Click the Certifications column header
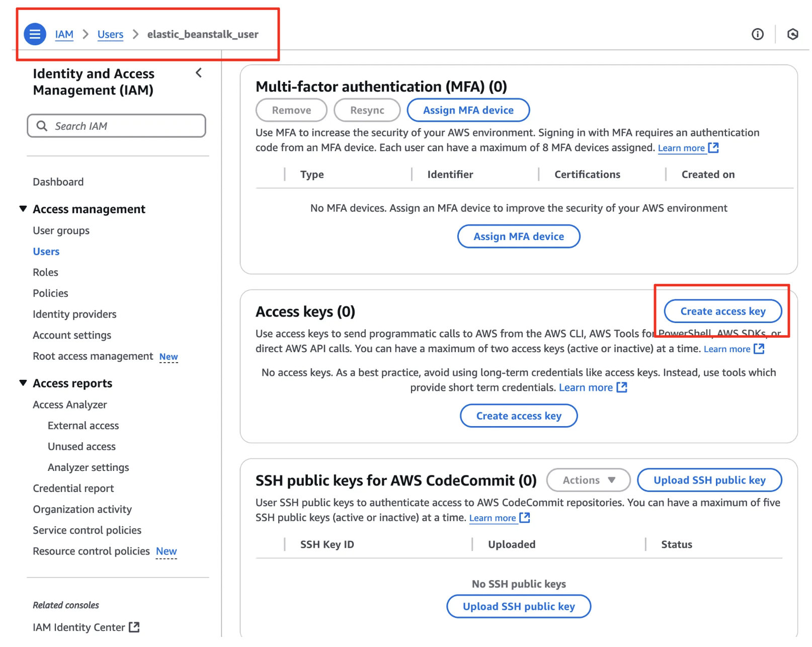Viewport: 812px width, 647px height. pos(587,175)
